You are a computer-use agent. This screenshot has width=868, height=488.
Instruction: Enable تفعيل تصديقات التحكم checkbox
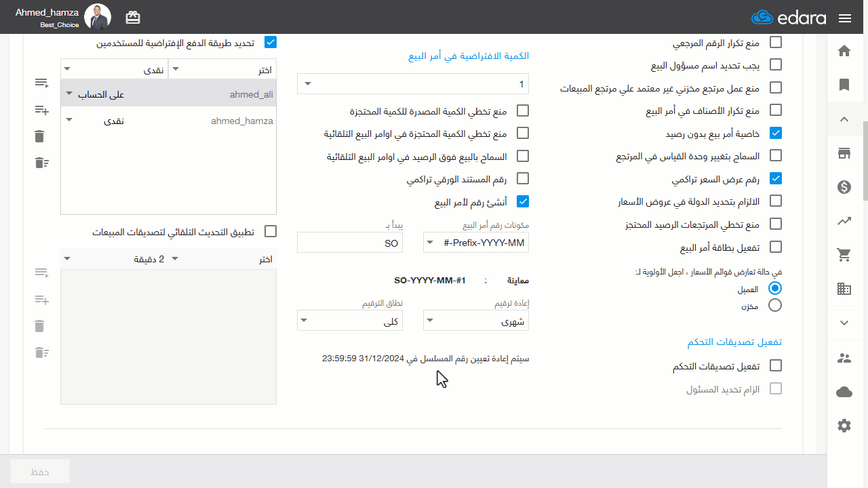[x=776, y=366]
